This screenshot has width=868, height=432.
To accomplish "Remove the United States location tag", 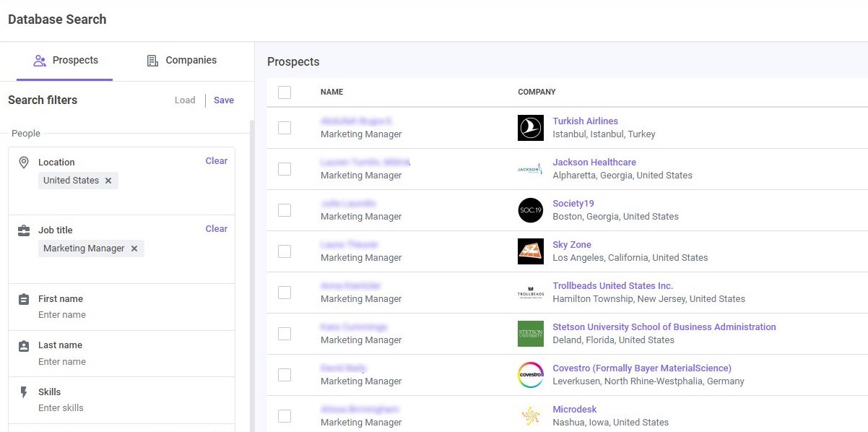I will tap(108, 181).
